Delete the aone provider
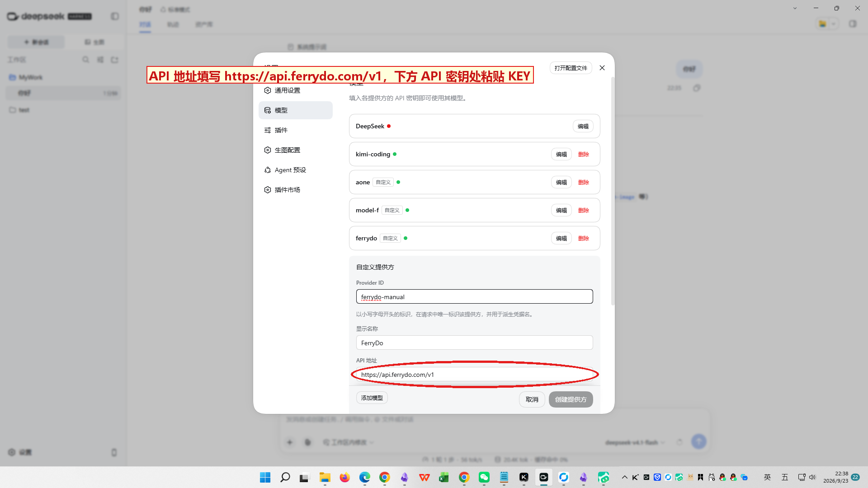 coord(583,182)
